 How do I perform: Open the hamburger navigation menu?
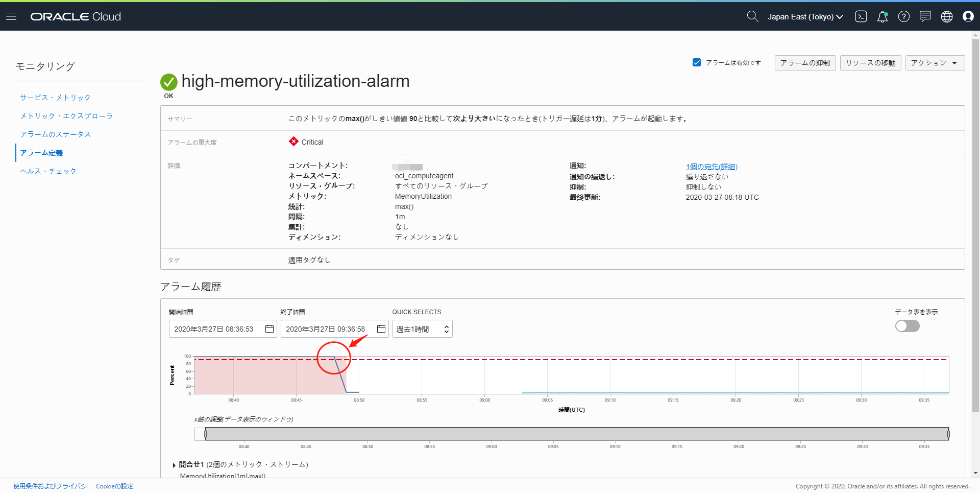point(11,16)
